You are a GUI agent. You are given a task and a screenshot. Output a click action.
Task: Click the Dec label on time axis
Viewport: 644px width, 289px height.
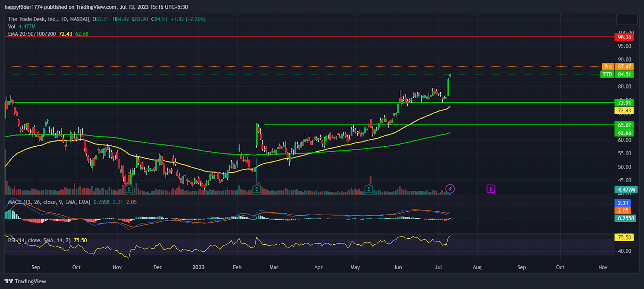tap(158, 267)
